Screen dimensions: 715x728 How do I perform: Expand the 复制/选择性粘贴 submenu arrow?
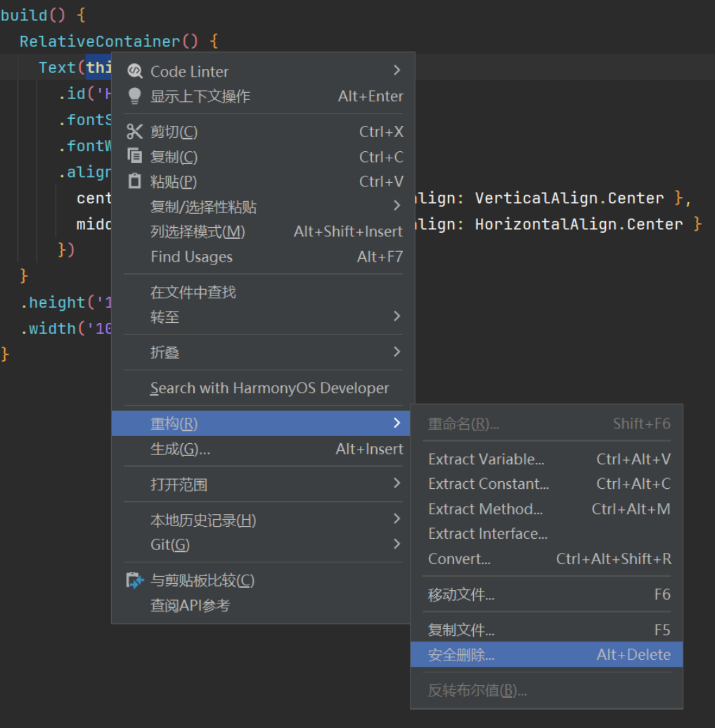point(397,206)
